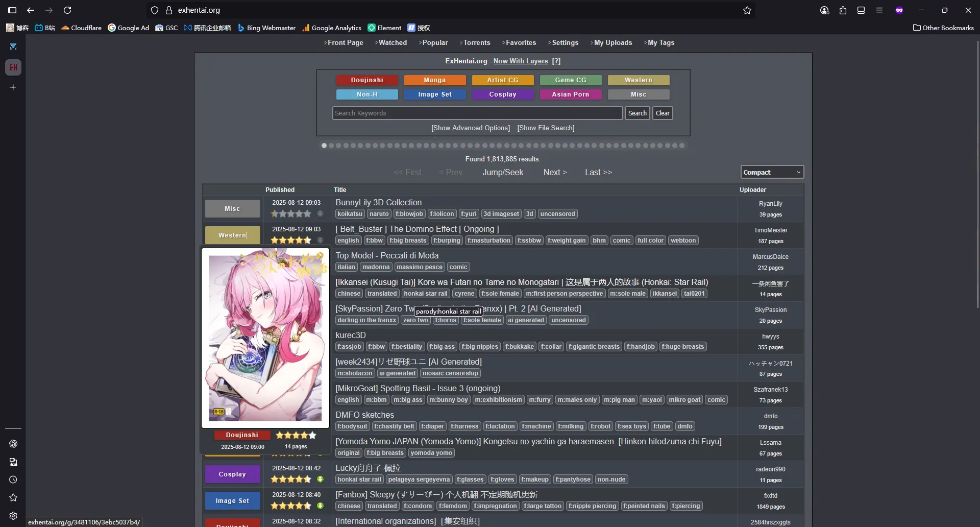
Task: Reload the current page
Action: tap(67, 10)
